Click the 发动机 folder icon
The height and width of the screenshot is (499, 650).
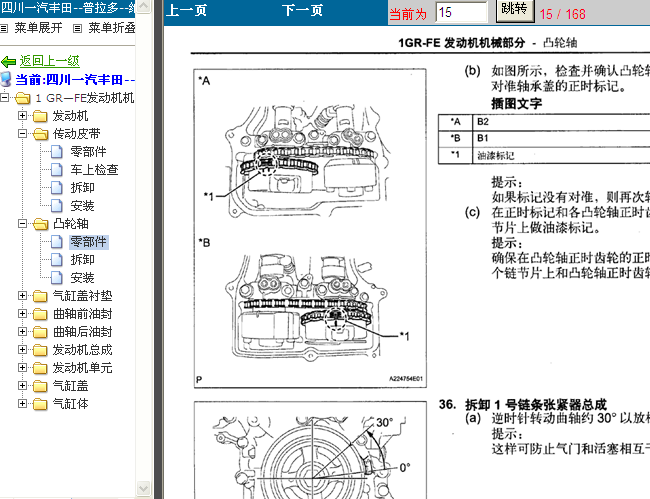click(x=40, y=116)
